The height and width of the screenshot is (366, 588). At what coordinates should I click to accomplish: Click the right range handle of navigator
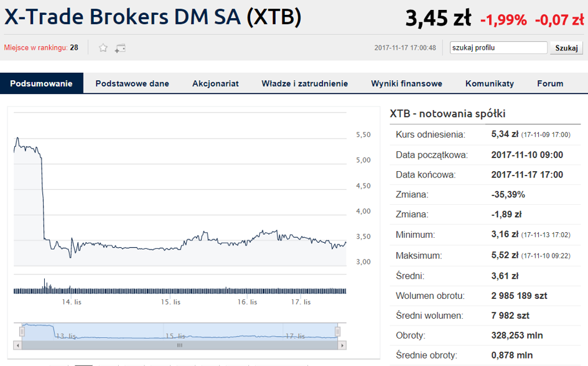337,332
